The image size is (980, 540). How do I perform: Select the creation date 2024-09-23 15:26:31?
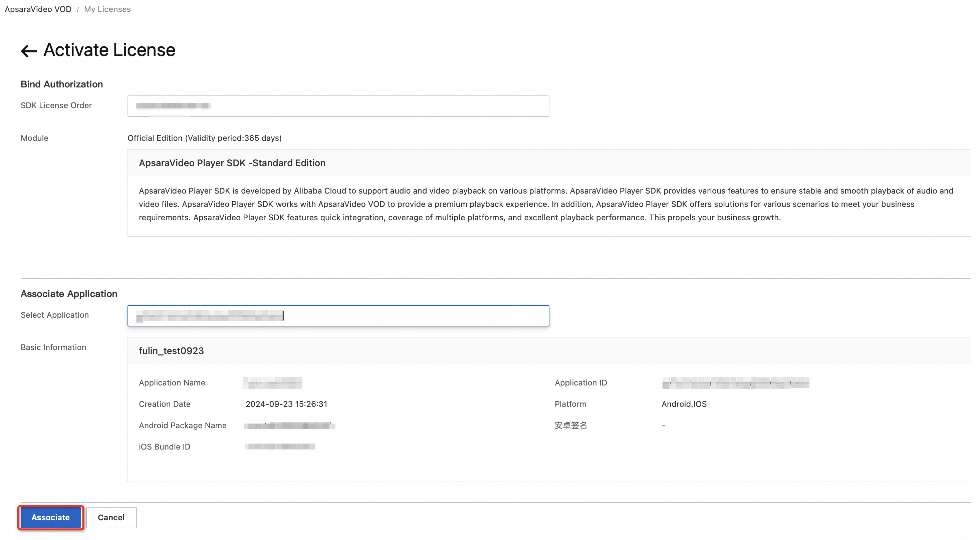(286, 404)
